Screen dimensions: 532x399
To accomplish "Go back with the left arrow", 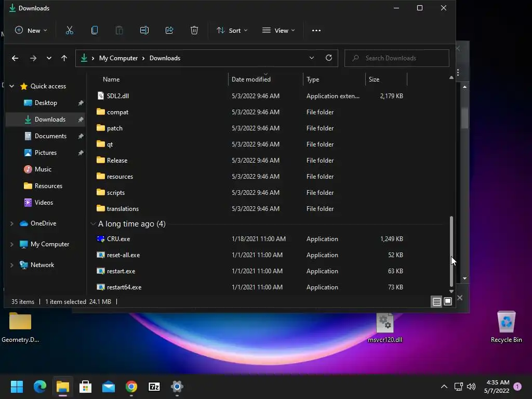I will click(x=15, y=58).
